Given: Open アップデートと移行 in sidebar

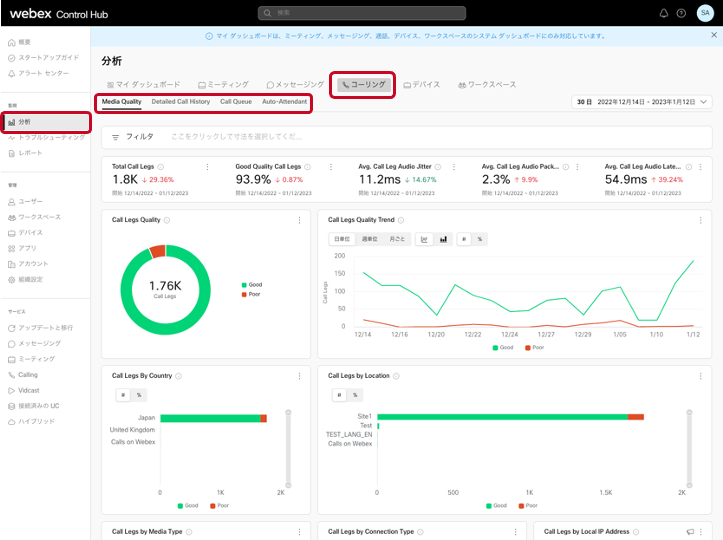Looking at the screenshot, I should tap(41, 328).
